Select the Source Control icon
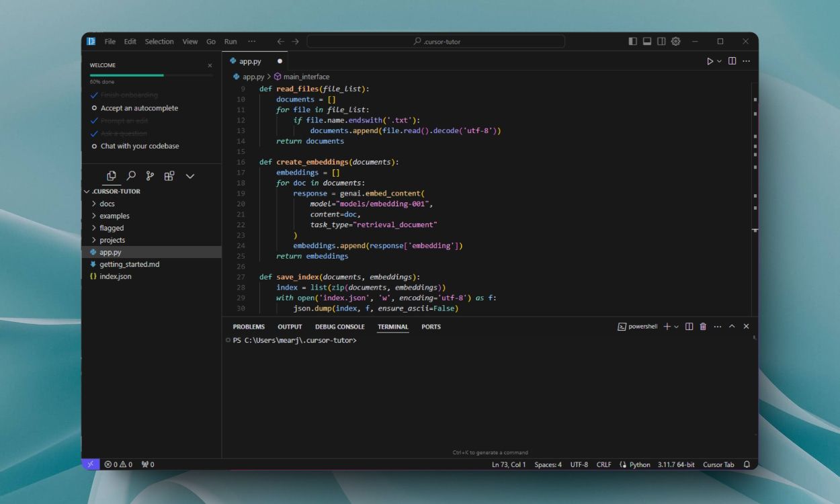This screenshot has width=840, height=504. [150, 175]
